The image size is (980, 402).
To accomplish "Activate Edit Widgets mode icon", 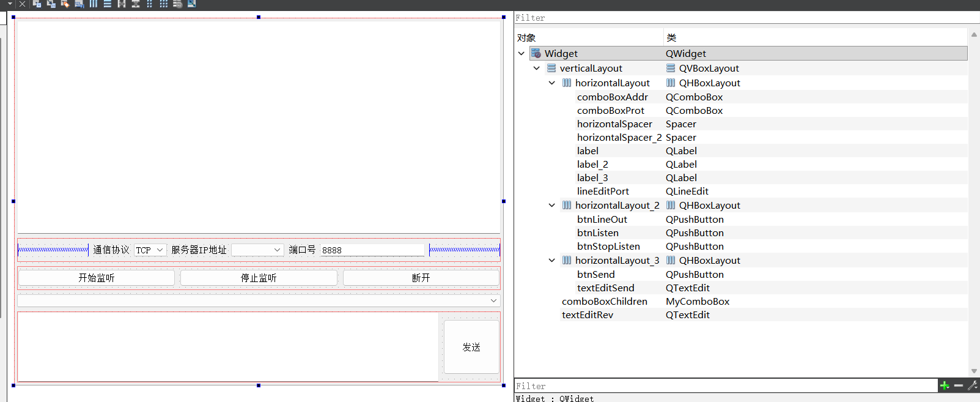I will 37,4.
